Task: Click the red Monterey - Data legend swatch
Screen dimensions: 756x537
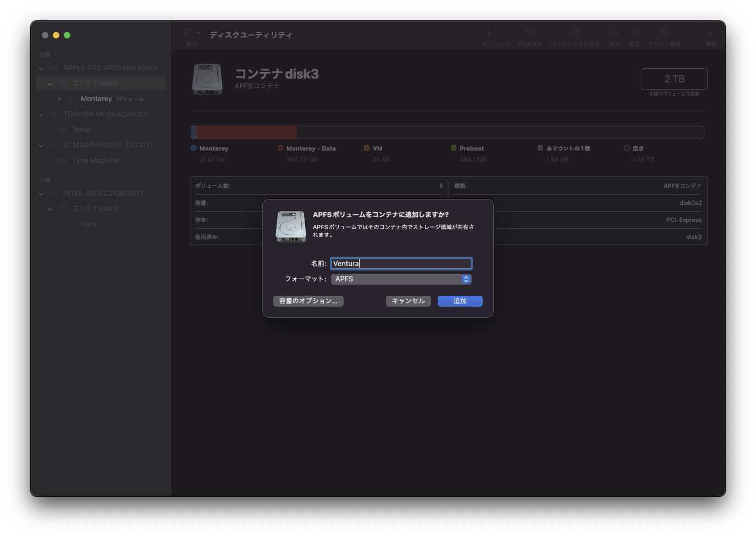Action: tap(280, 148)
